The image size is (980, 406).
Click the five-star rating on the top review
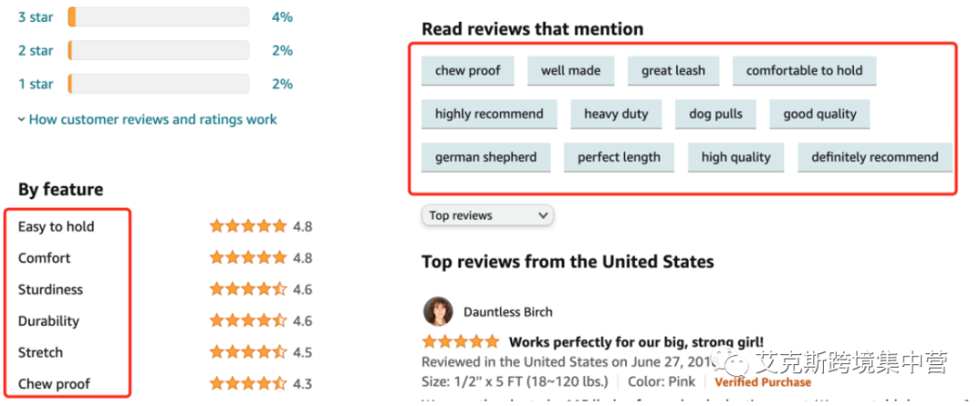pyautogui.click(x=460, y=342)
